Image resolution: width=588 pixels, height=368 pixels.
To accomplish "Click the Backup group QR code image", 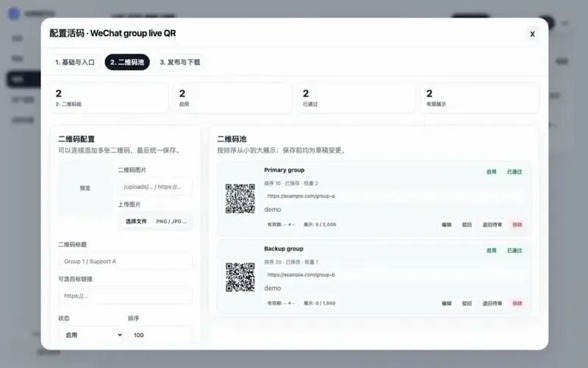I will (240, 277).
